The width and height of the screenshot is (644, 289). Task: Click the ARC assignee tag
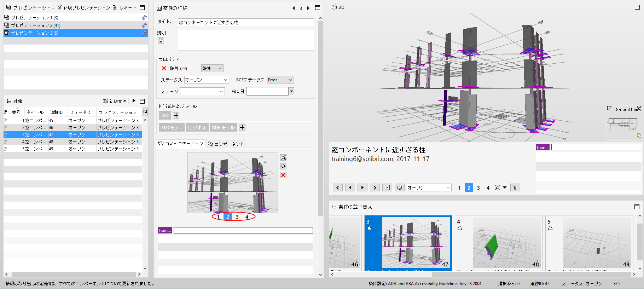[x=165, y=115]
